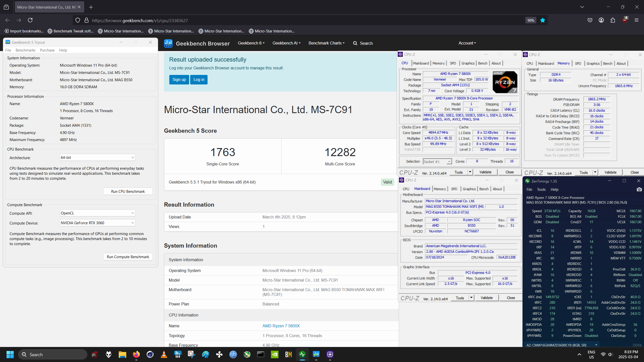Click the uBlock Origin extension icon
This screenshot has height=362, width=644.
click(x=625, y=20)
